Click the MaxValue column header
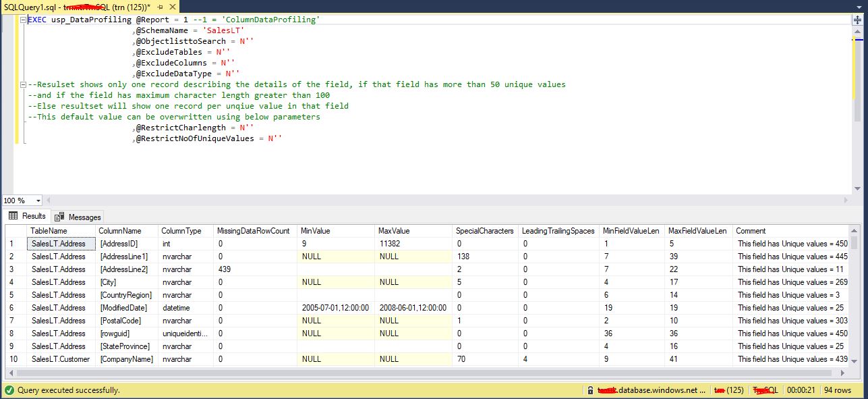The height and width of the screenshot is (399, 868). point(413,231)
